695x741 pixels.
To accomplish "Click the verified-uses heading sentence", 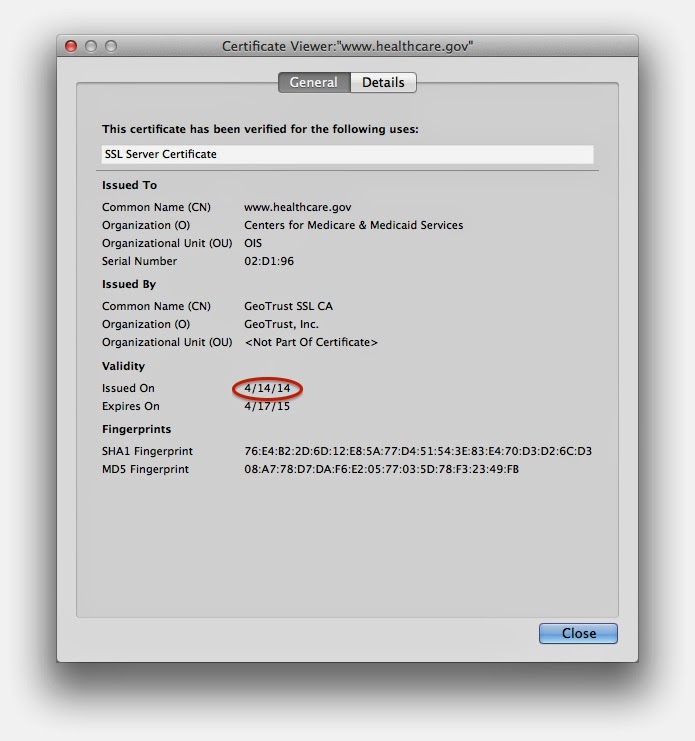I will [260, 129].
